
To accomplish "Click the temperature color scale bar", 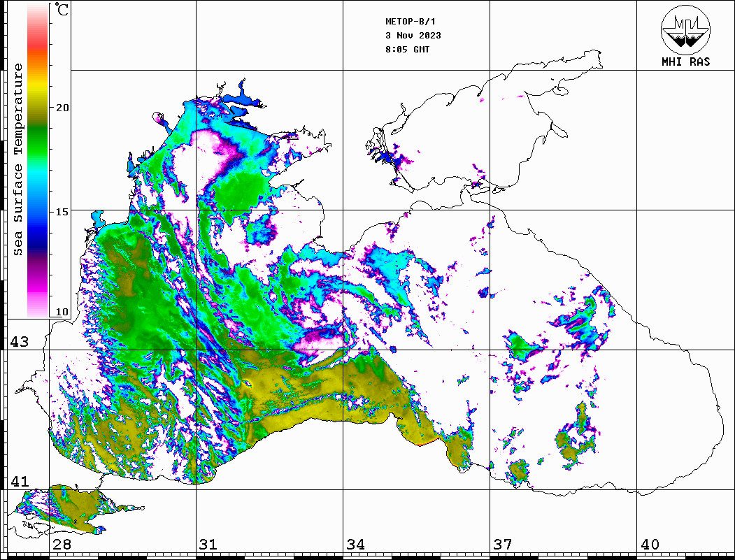I will click(38, 161).
